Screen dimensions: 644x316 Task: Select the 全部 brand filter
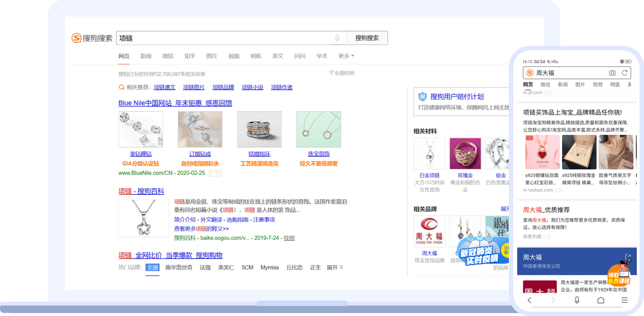click(152, 267)
